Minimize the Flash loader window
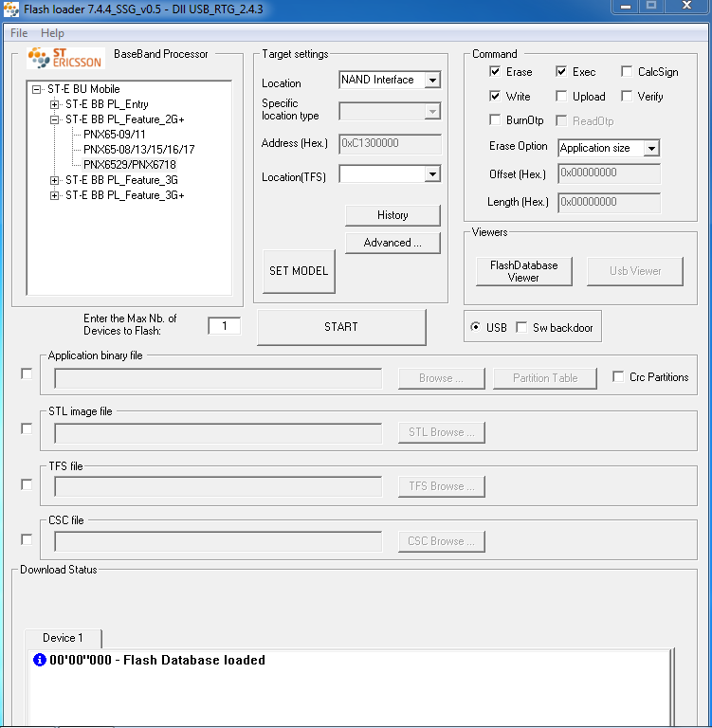This screenshot has width=712, height=728. [x=626, y=7]
